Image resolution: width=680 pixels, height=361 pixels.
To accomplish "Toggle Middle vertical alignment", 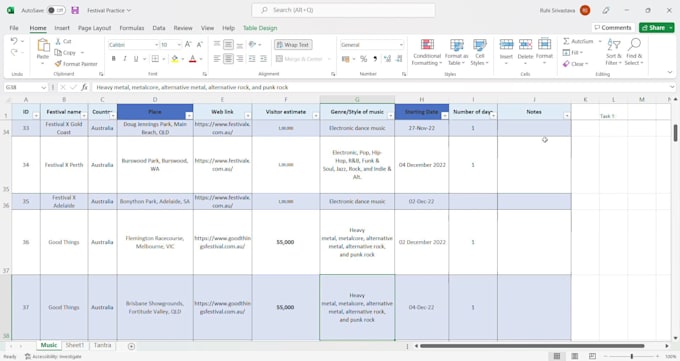I will (x=228, y=45).
